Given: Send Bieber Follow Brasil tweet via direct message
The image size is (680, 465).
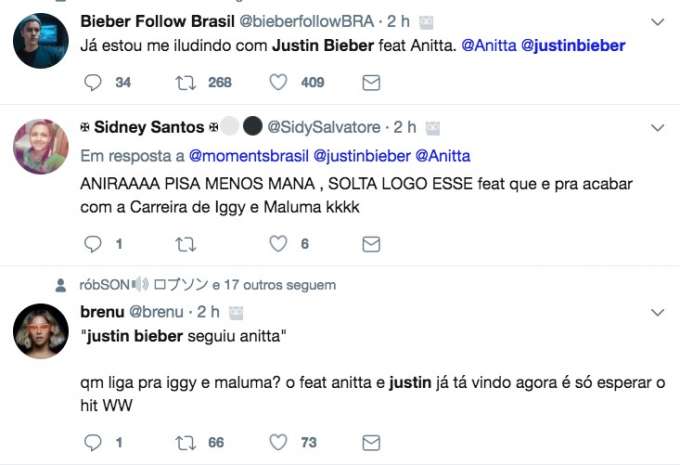Looking at the screenshot, I should click(370, 83).
